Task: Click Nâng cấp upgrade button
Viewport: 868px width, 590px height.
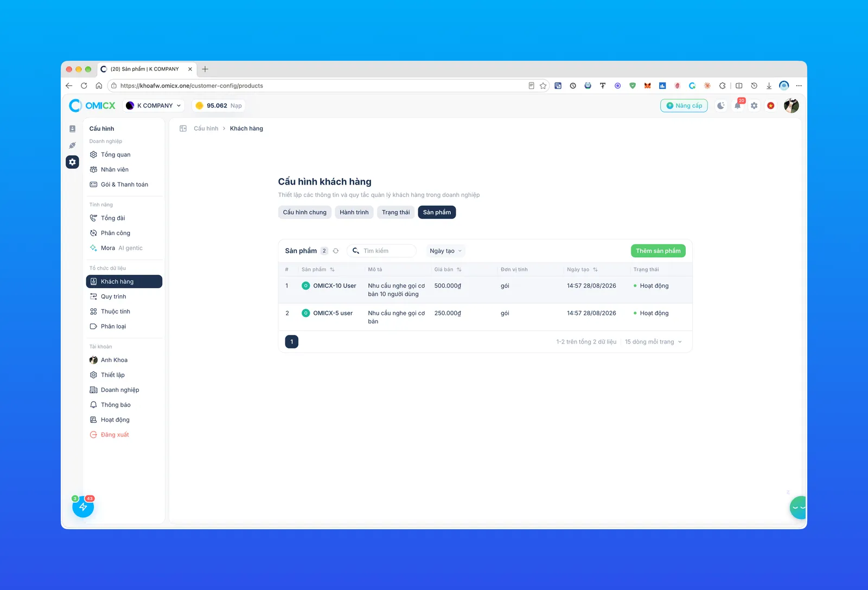Action: (x=684, y=106)
